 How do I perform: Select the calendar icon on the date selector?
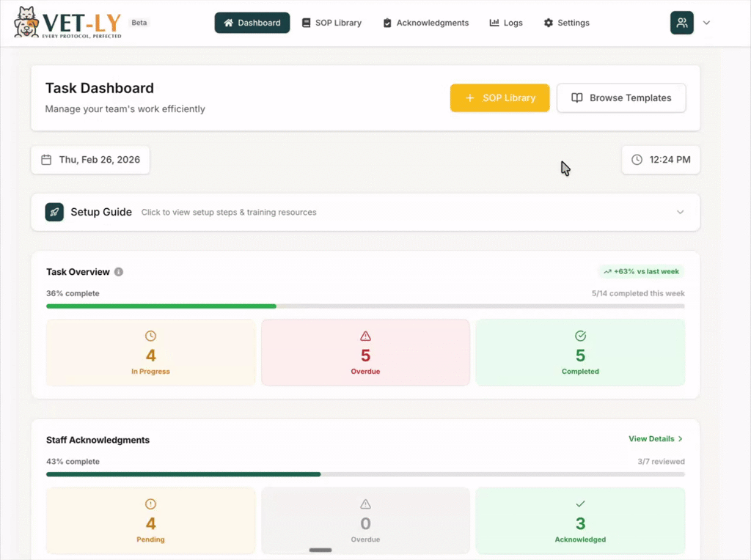click(x=46, y=159)
